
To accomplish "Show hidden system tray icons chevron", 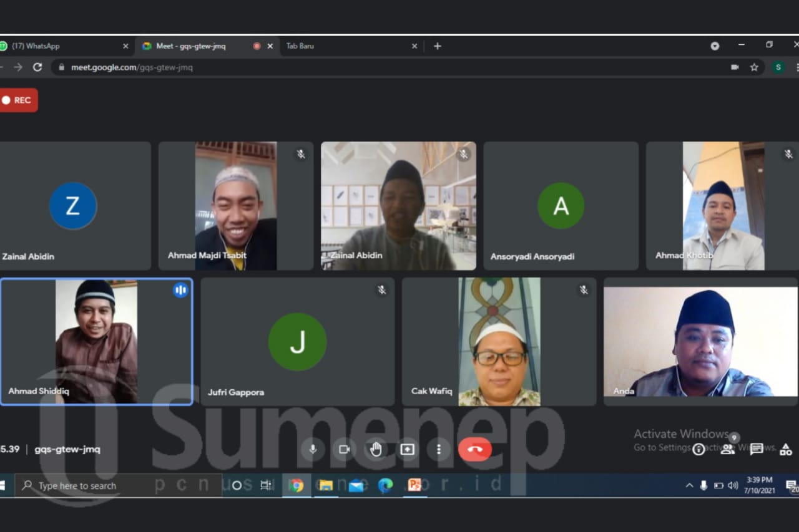I will 689,485.
